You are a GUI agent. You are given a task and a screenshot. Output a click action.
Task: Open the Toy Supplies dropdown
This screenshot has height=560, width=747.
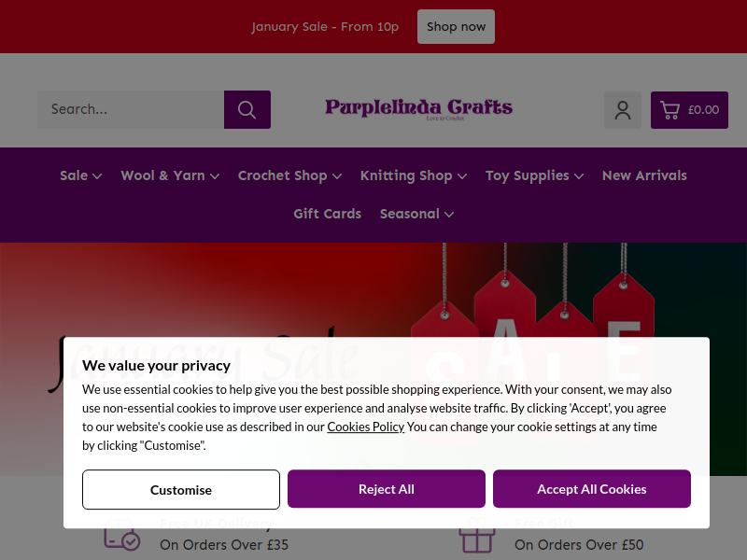[534, 175]
